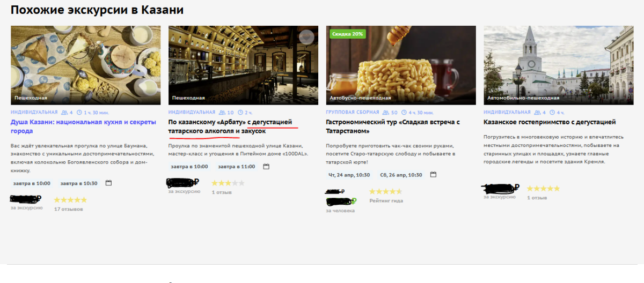
Task: Open the Tatar pastry table photo
Action: (85, 65)
